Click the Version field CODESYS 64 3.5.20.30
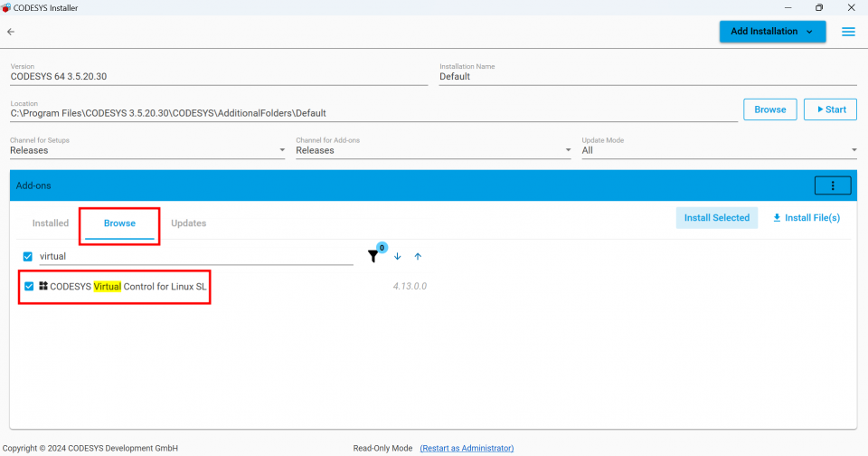The image size is (868, 456). [x=219, y=77]
